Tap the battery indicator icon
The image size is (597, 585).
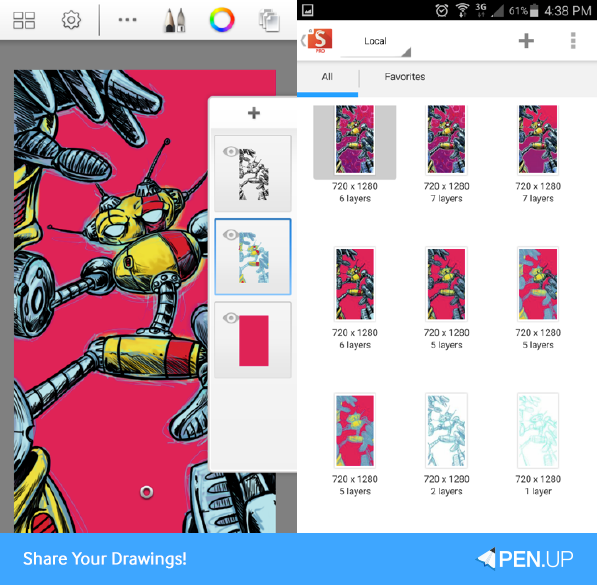534,10
